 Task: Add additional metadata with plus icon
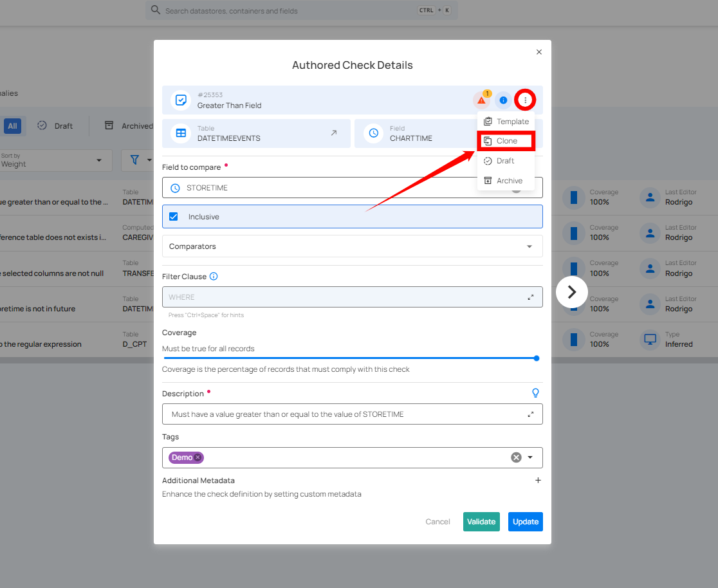tap(538, 480)
